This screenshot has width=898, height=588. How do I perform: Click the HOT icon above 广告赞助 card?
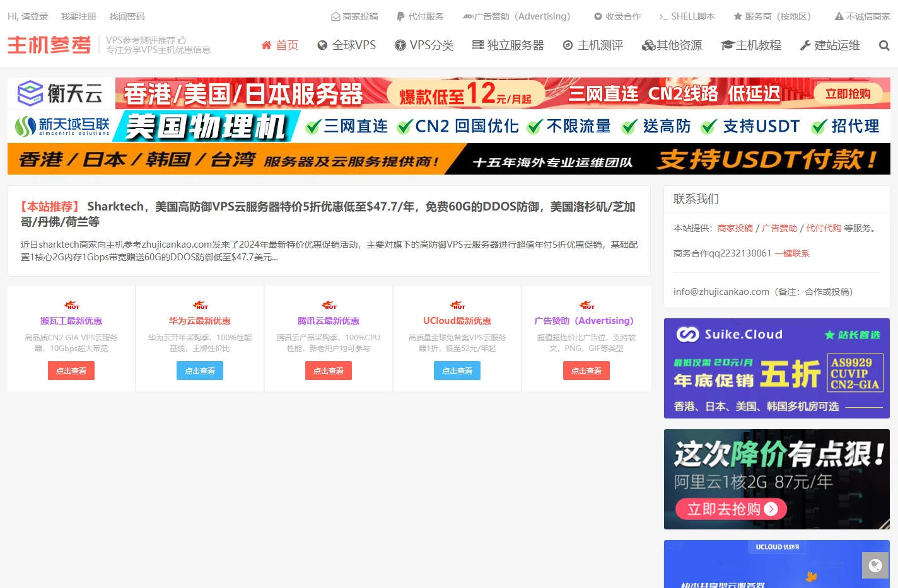coord(587,305)
